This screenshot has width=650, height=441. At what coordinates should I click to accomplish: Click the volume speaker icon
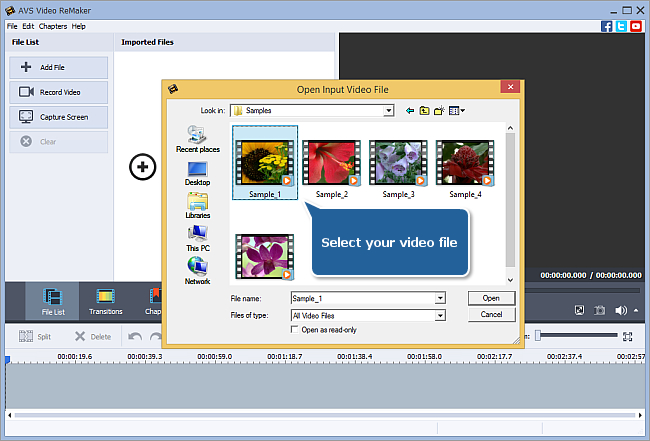621,310
